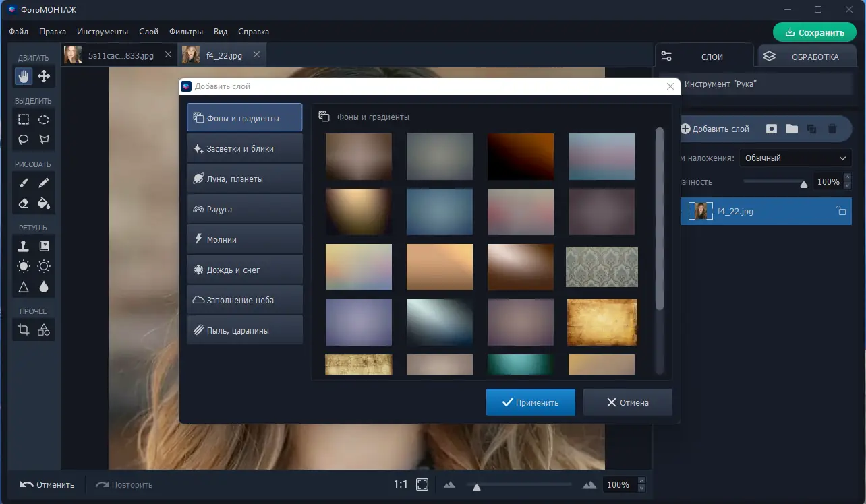
Task: Pick the droplet Blur tool
Action: (44, 286)
